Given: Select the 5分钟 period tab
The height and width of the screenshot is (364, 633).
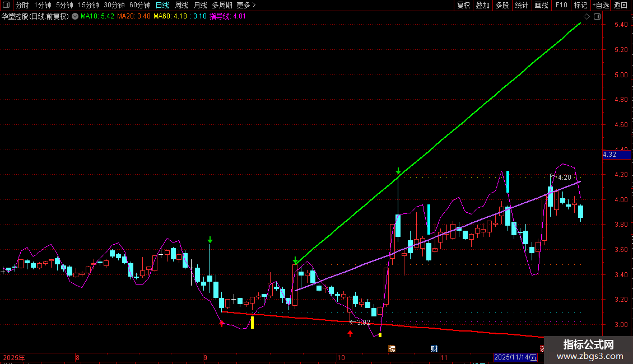Looking at the screenshot, I should click(64, 5).
